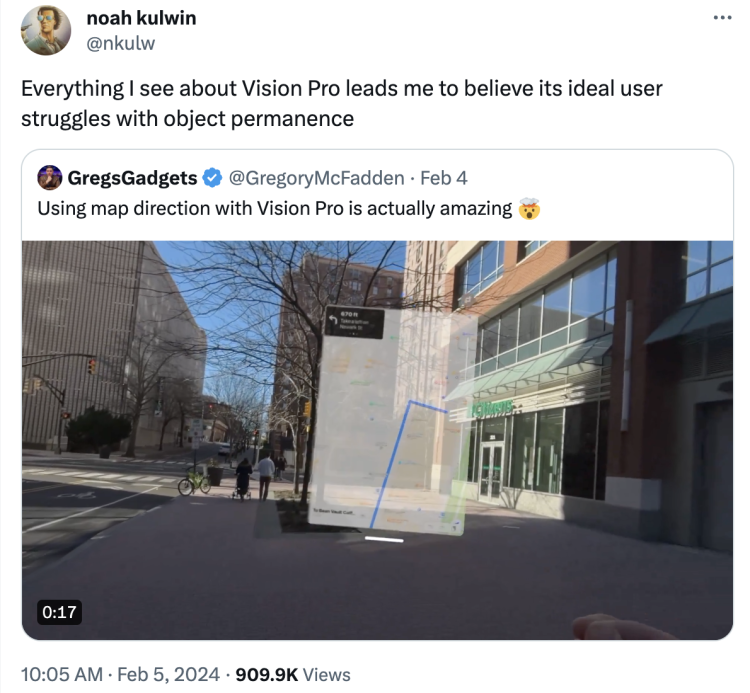The width and height of the screenshot is (750, 693).
Task: Open GregsGadgets small profile avatar
Action: coord(50,178)
